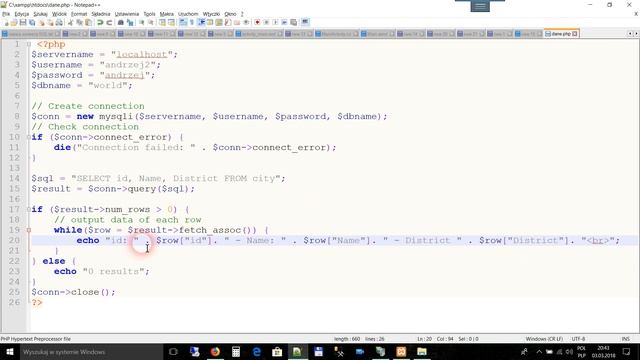
Task: Click the Zoom Out toolbar icon
Action: (x=151, y=22)
